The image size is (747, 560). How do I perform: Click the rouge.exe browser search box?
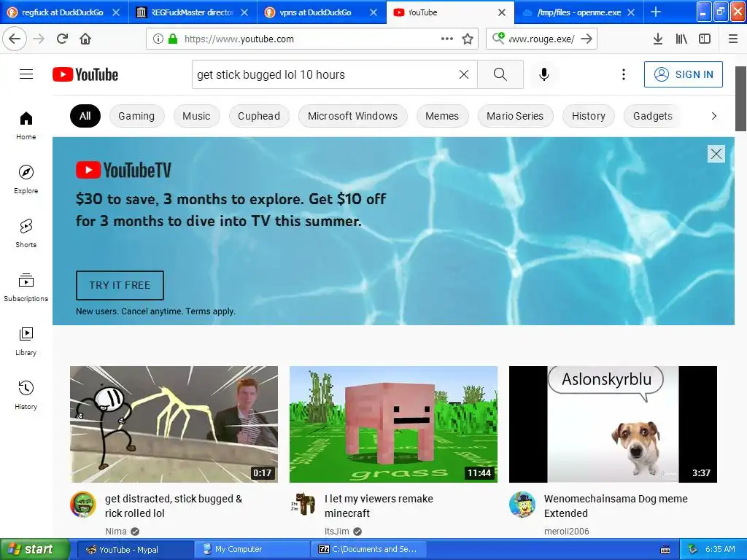tap(541, 39)
